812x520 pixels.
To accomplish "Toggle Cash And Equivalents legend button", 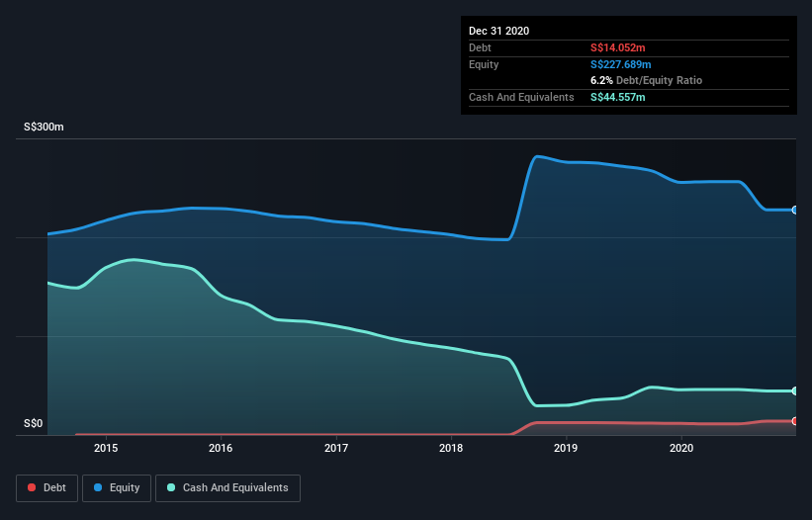I will tap(227, 488).
